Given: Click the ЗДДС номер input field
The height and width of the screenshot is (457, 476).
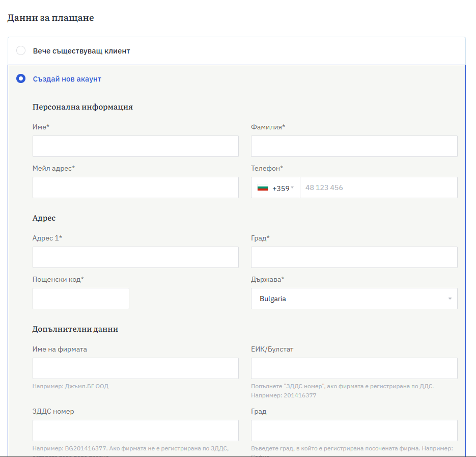Looking at the screenshot, I should click(135, 431).
